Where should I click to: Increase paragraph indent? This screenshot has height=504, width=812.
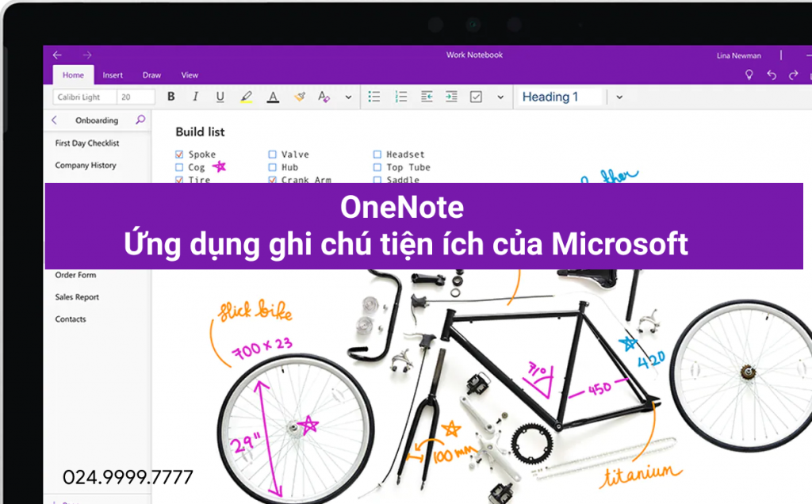[450, 96]
